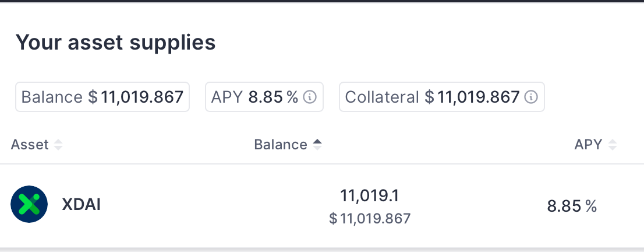Click the sort arrows beside Asset header
Screen dimensions: 644x252
pyautogui.click(x=58, y=145)
